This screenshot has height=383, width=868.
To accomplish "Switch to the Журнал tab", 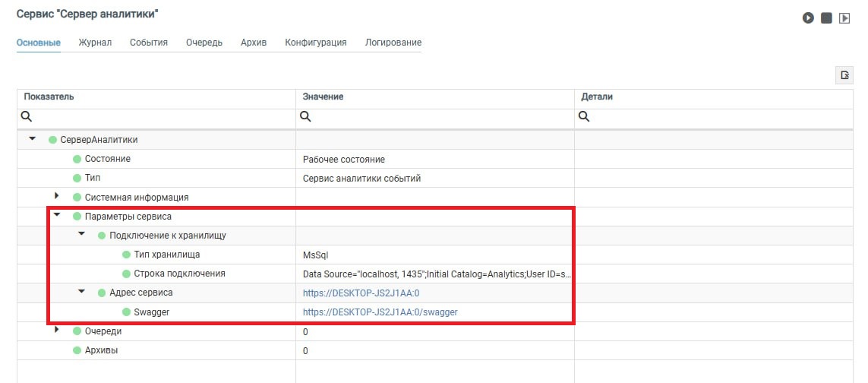I will [95, 43].
